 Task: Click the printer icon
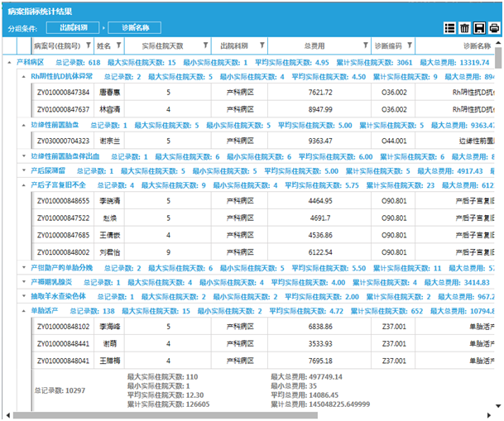pos(493,28)
